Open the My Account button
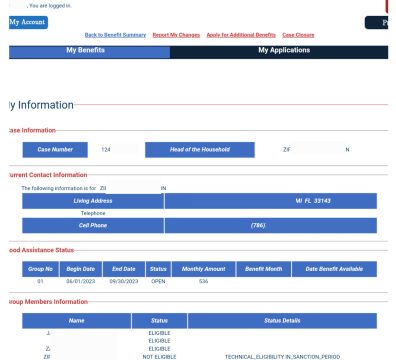396x360 pixels. [28, 22]
